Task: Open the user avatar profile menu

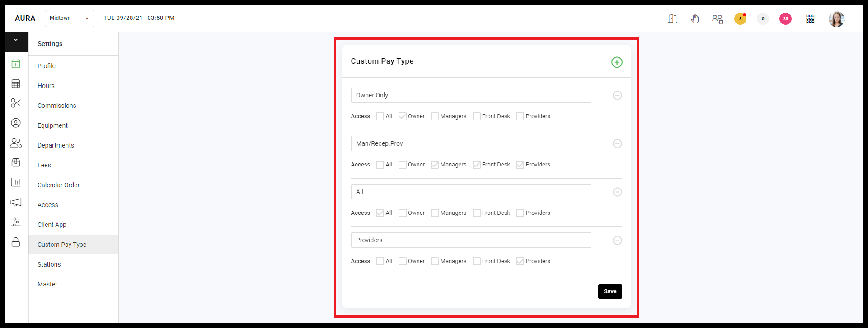Action: click(836, 19)
